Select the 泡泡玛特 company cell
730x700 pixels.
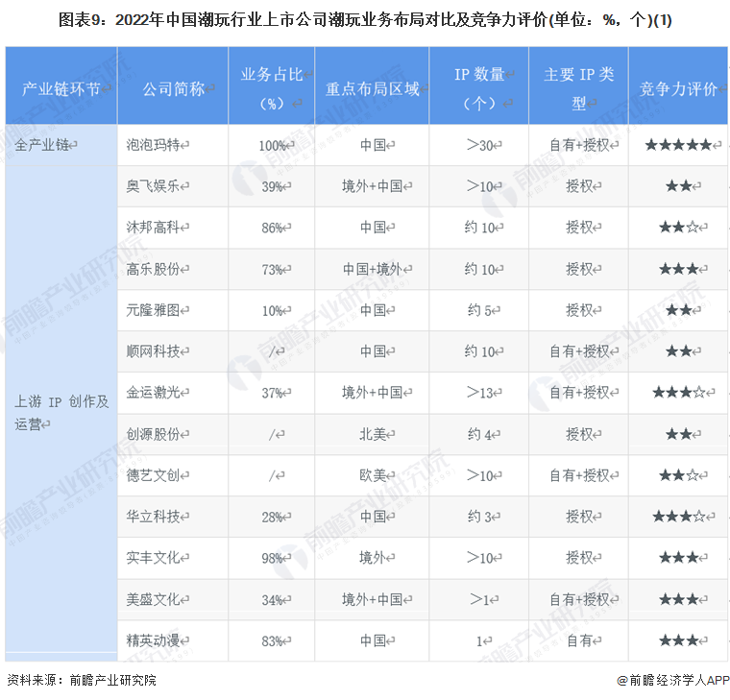(173, 145)
